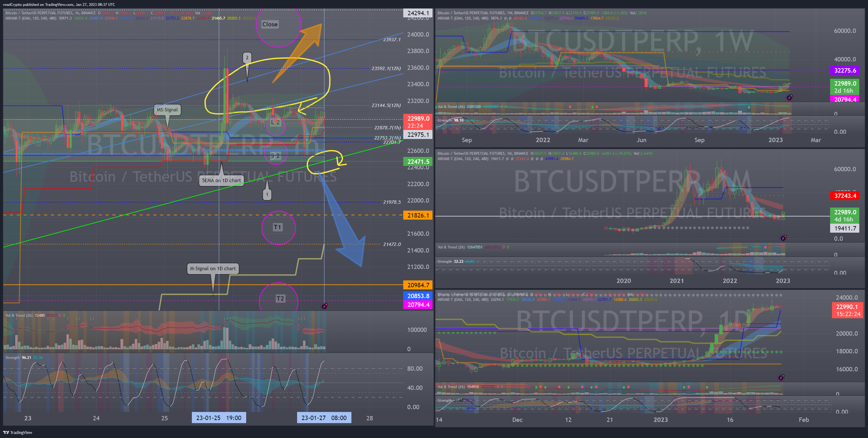Select the 22878.7(1h) line label
The width and height of the screenshot is (868, 438).
tap(387, 127)
